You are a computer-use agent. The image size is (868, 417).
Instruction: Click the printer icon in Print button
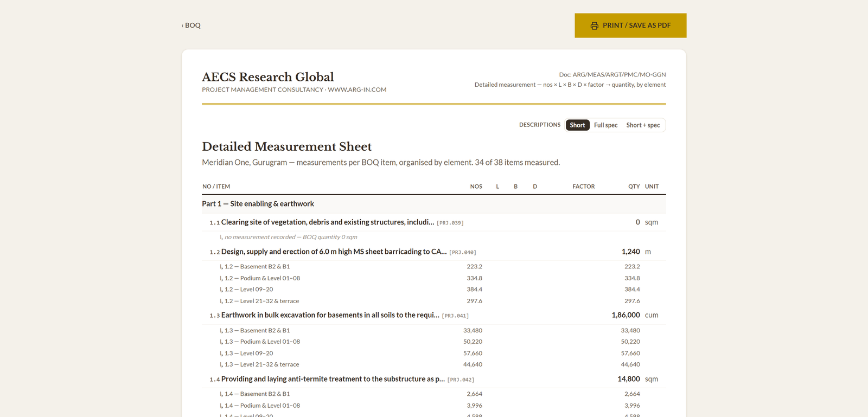coord(595,25)
